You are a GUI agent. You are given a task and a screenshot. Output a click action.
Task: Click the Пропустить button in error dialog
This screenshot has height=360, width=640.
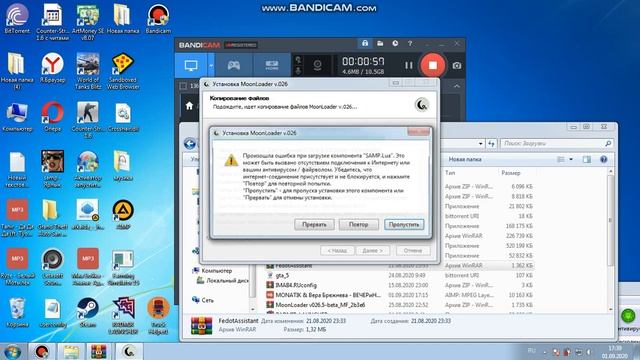tap(404, 224)
